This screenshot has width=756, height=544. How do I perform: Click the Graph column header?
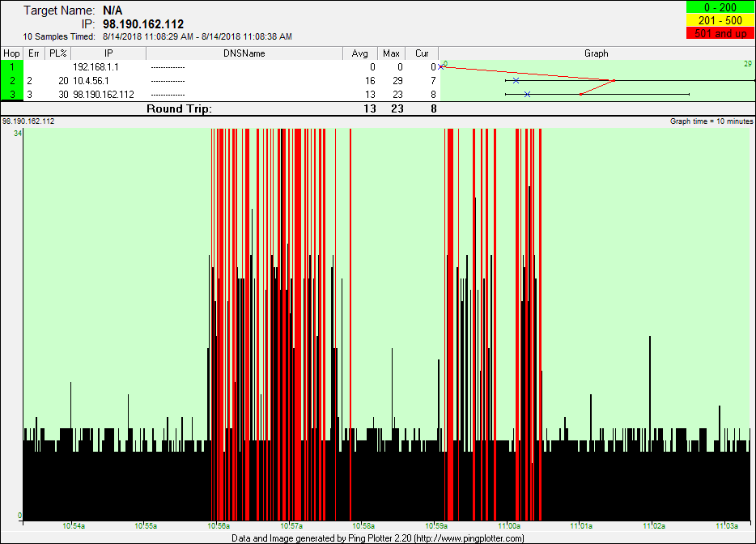pos(597,53)
